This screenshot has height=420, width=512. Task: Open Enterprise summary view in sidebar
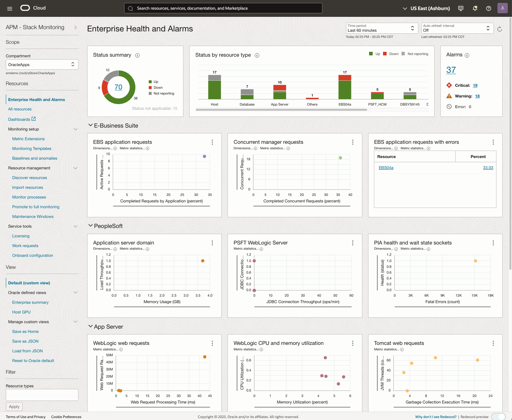pyautogui.click(x=30, y=302)
